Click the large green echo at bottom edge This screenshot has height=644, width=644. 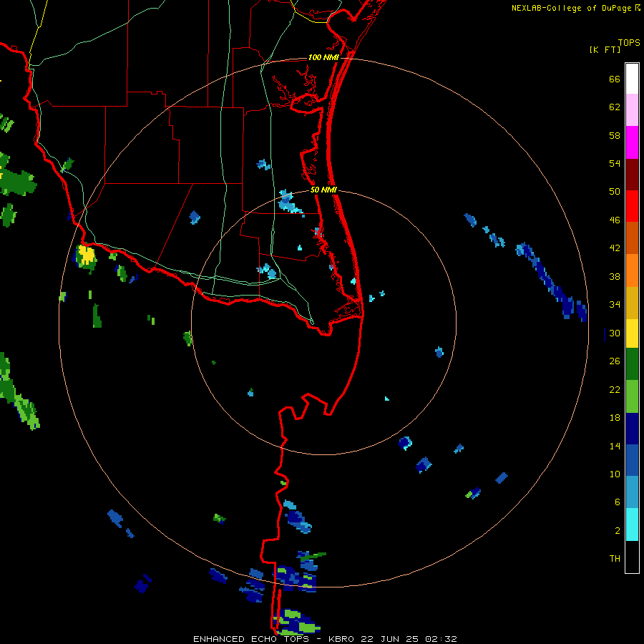pos(297,623)
